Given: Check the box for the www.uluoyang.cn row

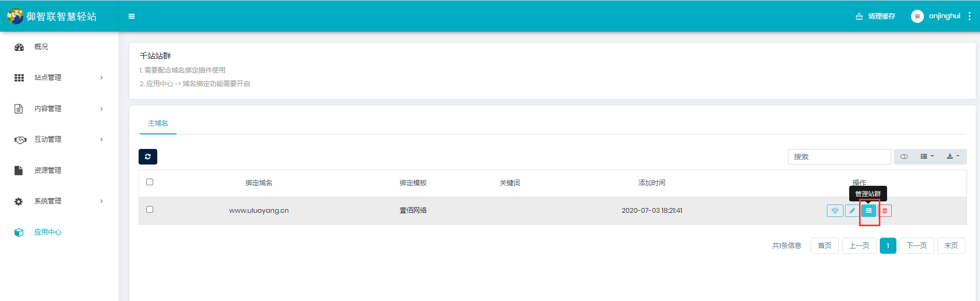Looking at the screenshot, I should (150, 210).
